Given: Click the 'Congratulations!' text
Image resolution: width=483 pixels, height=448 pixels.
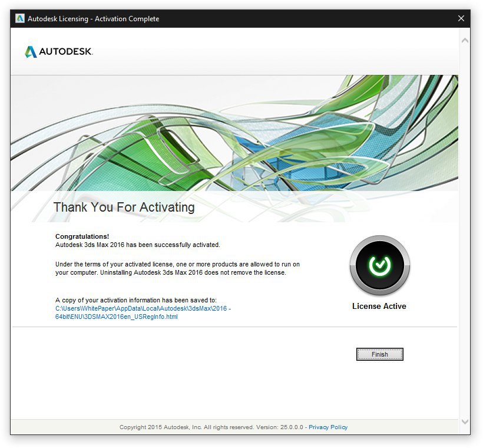Looking at the screenshot, I should coord(82,236).
